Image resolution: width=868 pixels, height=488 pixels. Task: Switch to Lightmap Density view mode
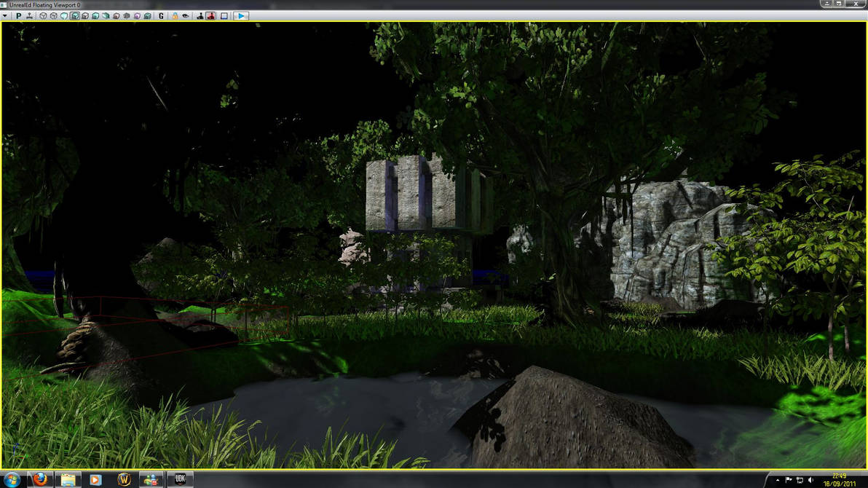pos(138,16)
